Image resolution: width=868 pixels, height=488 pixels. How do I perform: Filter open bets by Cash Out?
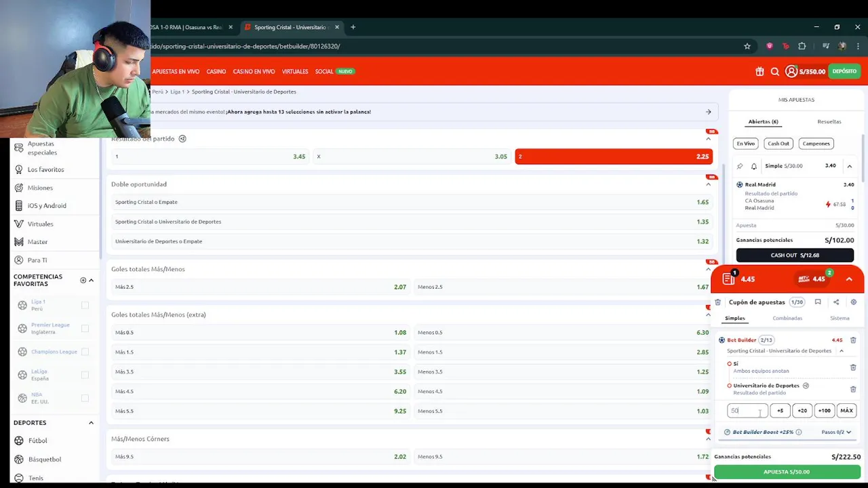pyautogui.click(x=778, y=144)
